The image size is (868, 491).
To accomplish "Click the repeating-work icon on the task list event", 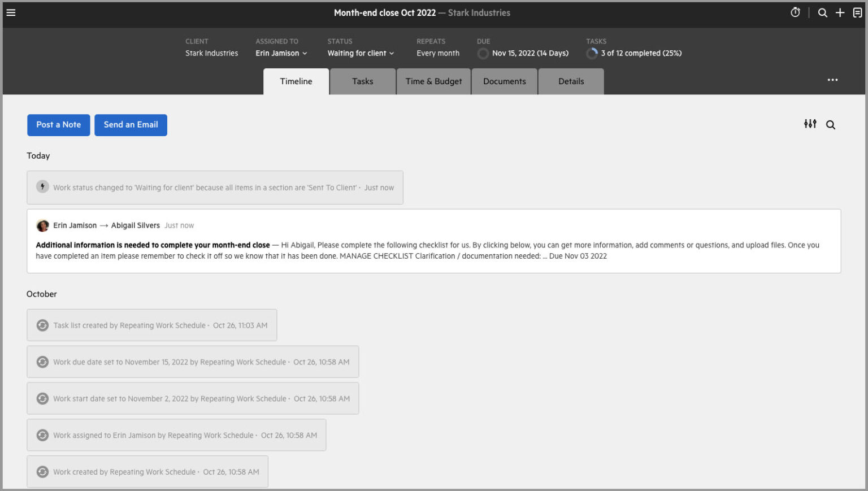I will click(x=42, y=325).
